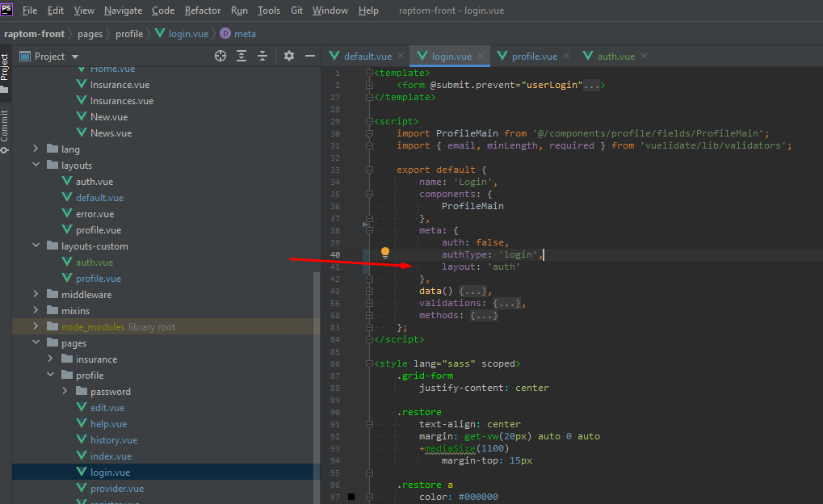The width and height of the screenshot is (823, 504).
Task: Open the Git menu
Action: coord(296,10)
